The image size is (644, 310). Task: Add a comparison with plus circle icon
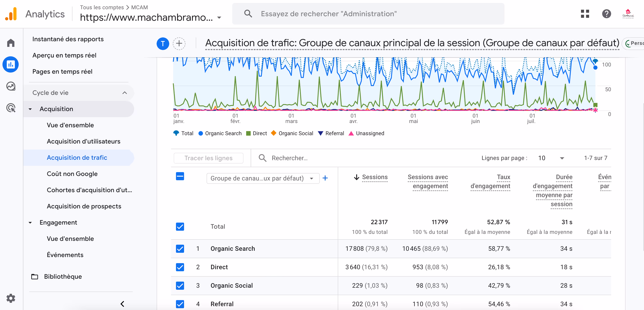click(179, 43)
